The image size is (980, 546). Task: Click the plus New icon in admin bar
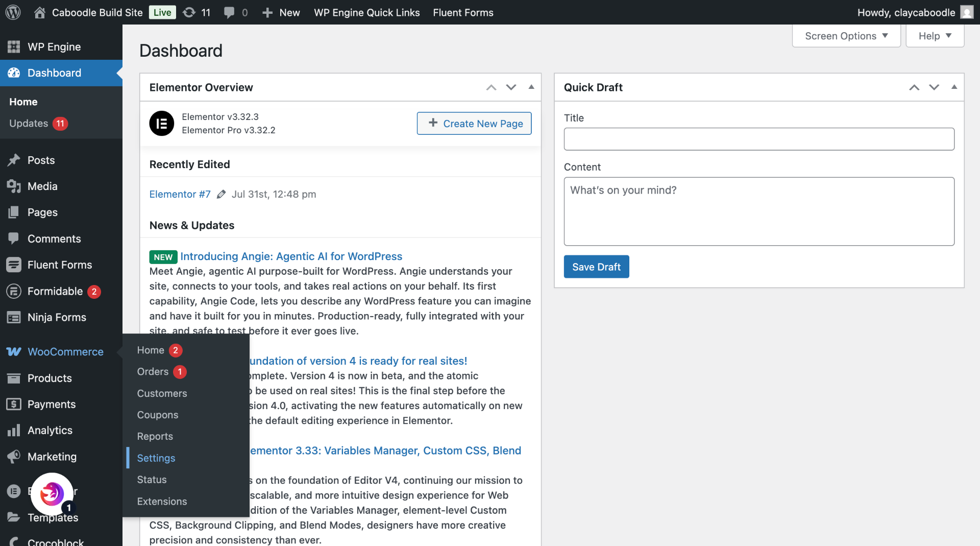point(267,12)
